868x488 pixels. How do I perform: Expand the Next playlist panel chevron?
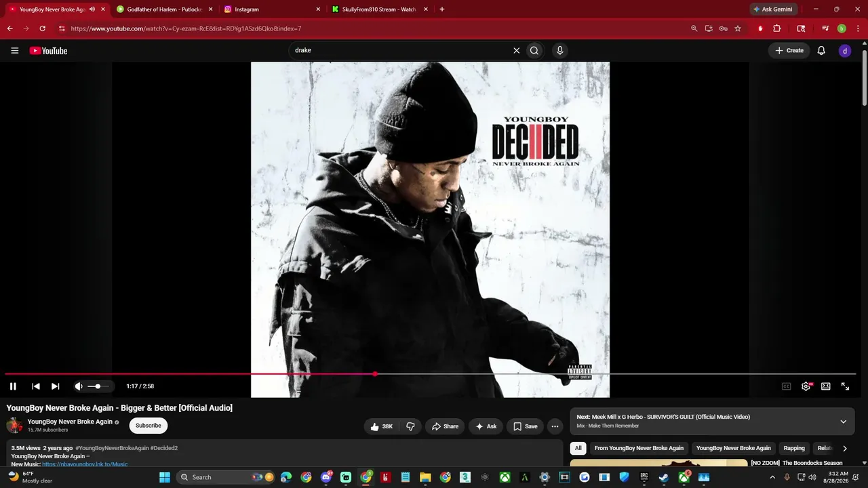click(844, 422)
